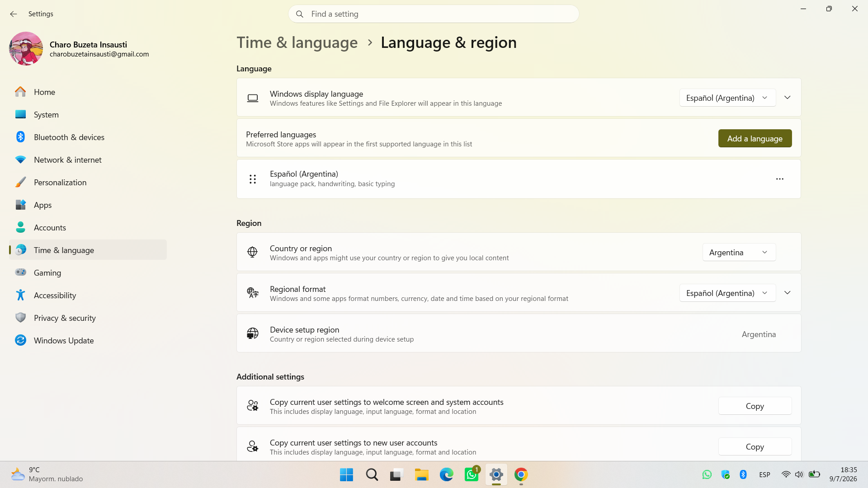
Task: Click the Bluetooth icon in system tray
Action: (743, 474)
